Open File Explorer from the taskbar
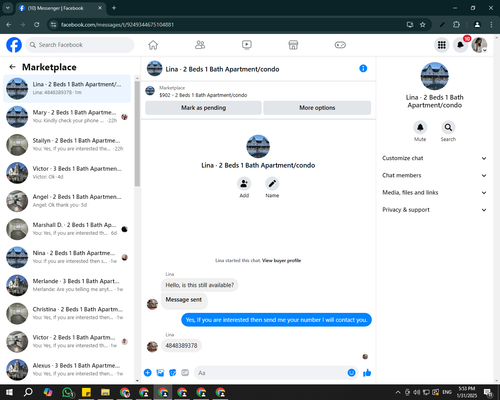 coord(105,392)
